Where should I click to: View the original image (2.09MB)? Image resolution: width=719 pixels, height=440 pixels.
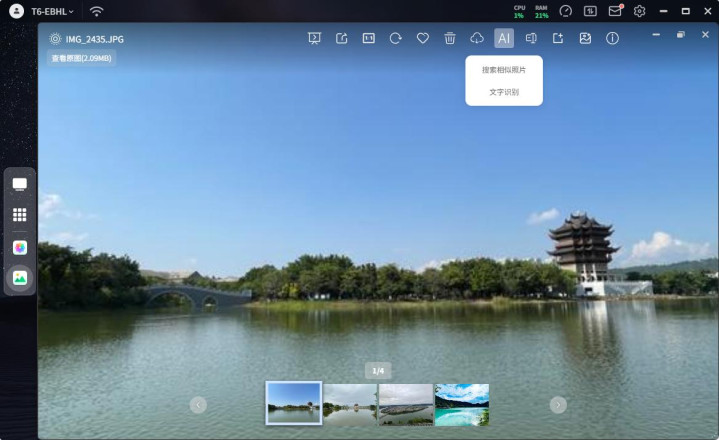[82, 58]
